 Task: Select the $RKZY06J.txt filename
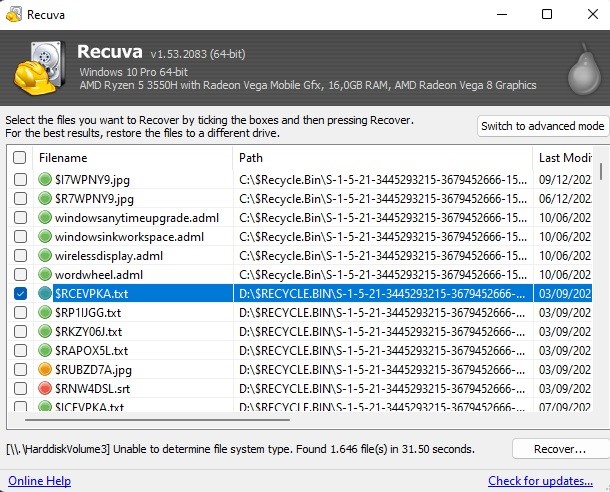click(88, 332)
